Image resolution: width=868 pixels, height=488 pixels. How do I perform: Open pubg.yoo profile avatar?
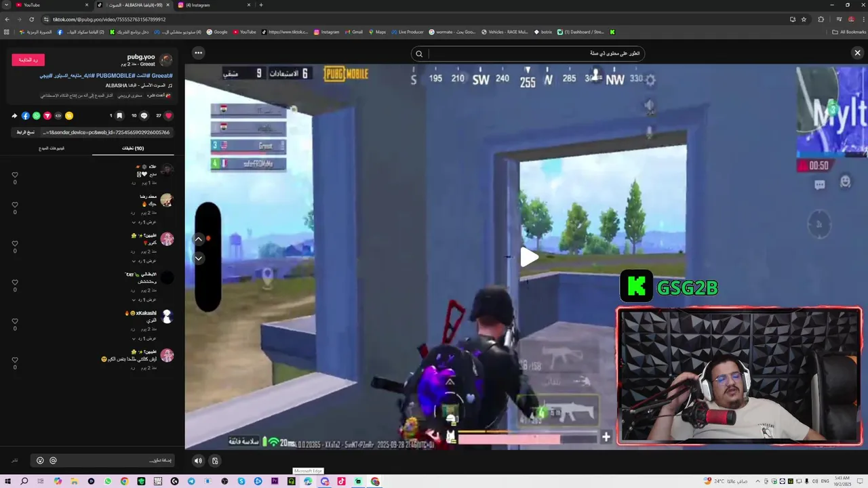pyautogui.click(x=166, y=60)
